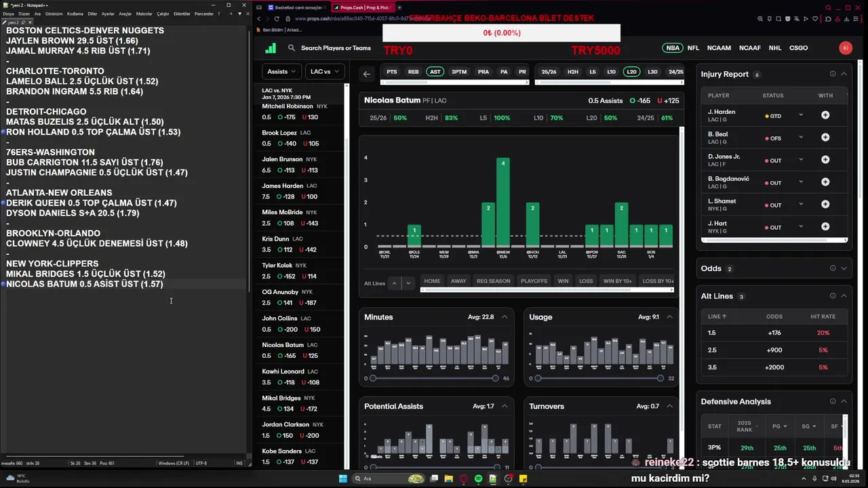Open File Explorer from the taskbar
868x488 pixels.
tap(449, 479)
